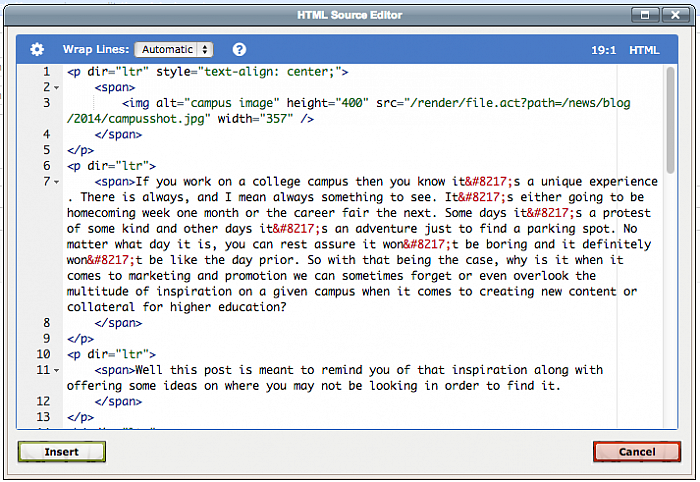Image resolution: width=700 pixels, height=482 pixels.
Task: Open the Wrap Lines Automatic dropdown
Action: coord(174,50)
